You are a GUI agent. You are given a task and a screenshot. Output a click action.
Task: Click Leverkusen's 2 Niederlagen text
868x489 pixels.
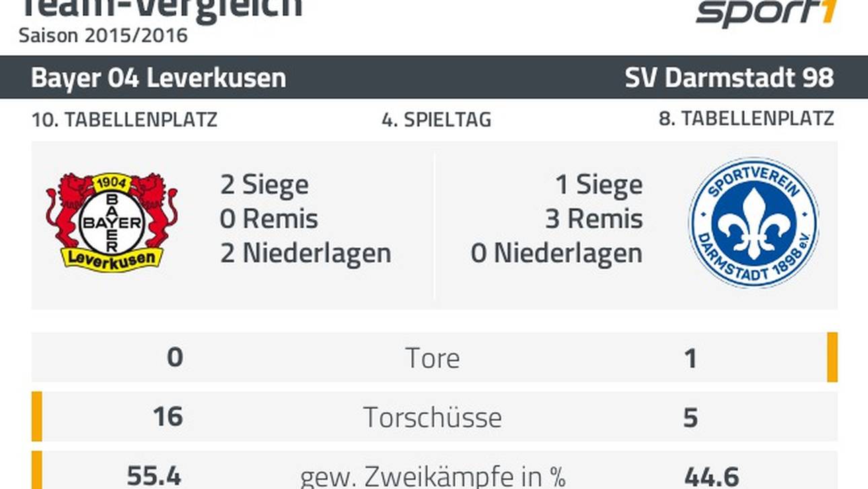tap(305, 253)
